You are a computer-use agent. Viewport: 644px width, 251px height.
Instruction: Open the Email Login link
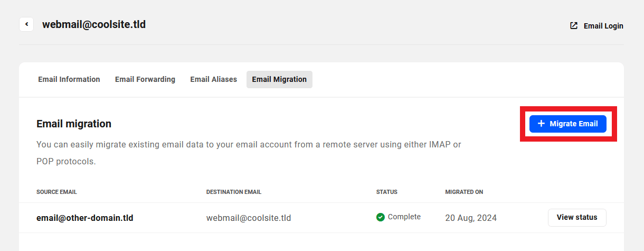point(597,25)
